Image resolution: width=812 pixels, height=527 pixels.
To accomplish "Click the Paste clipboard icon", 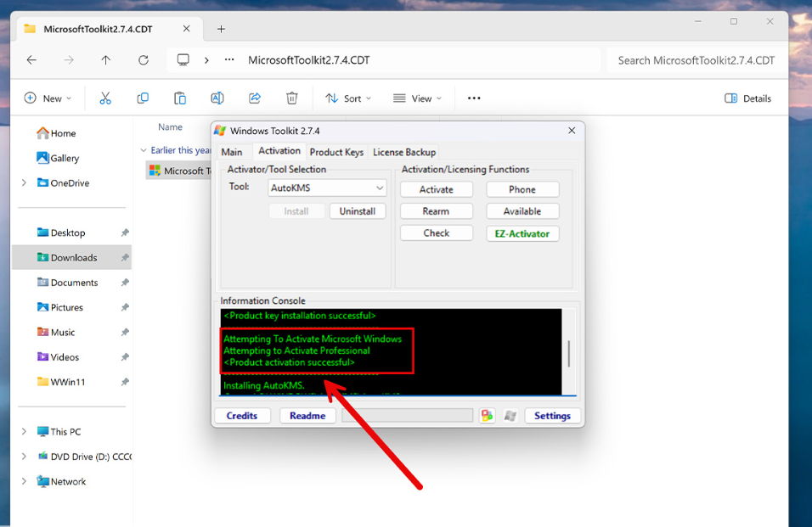I will pos(180,98).
